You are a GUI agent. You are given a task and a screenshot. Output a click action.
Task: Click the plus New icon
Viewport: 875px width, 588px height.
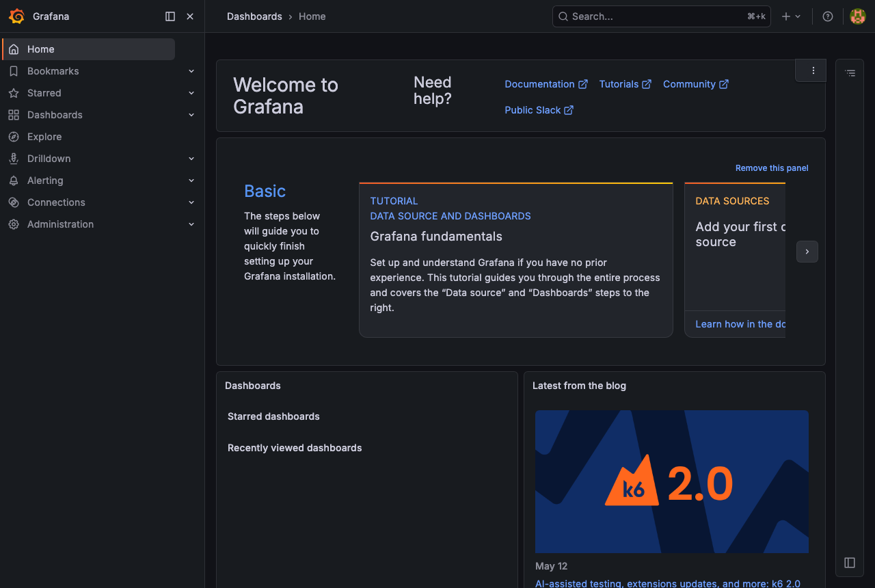786,16
